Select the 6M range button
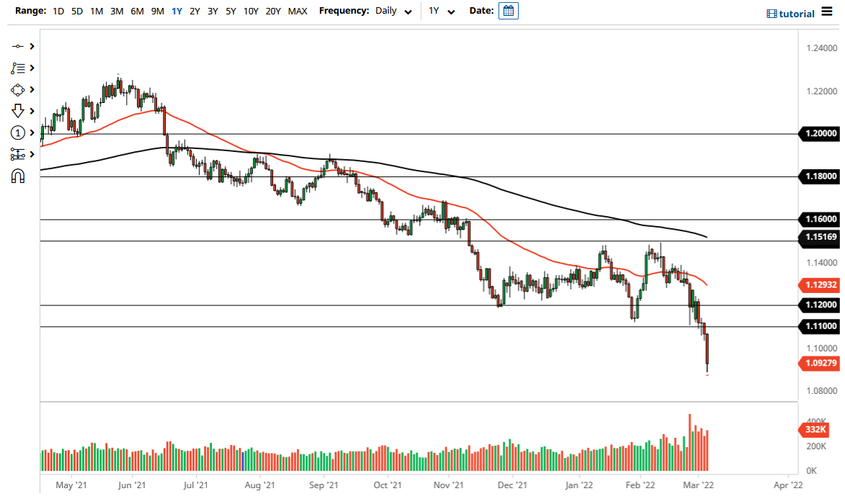Viewport: 845px width, 504px height. point(137,12)
